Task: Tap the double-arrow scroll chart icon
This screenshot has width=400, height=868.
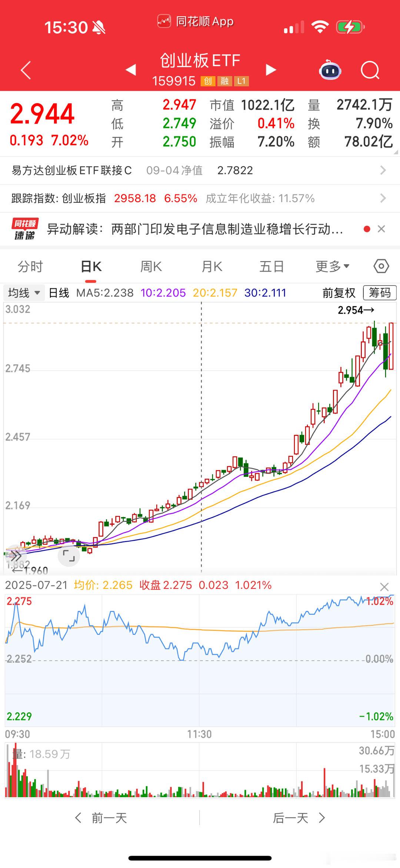Action: 16,555
